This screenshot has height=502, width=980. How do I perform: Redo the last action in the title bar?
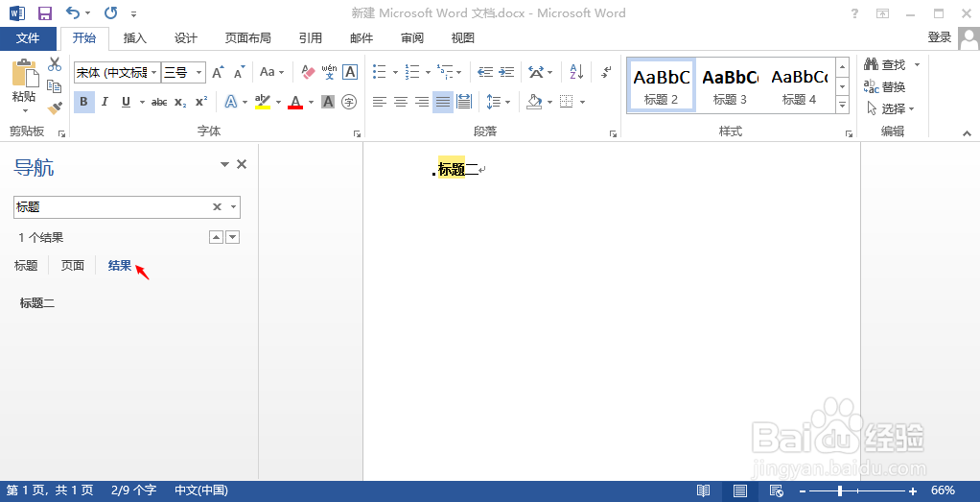[110, 13]
